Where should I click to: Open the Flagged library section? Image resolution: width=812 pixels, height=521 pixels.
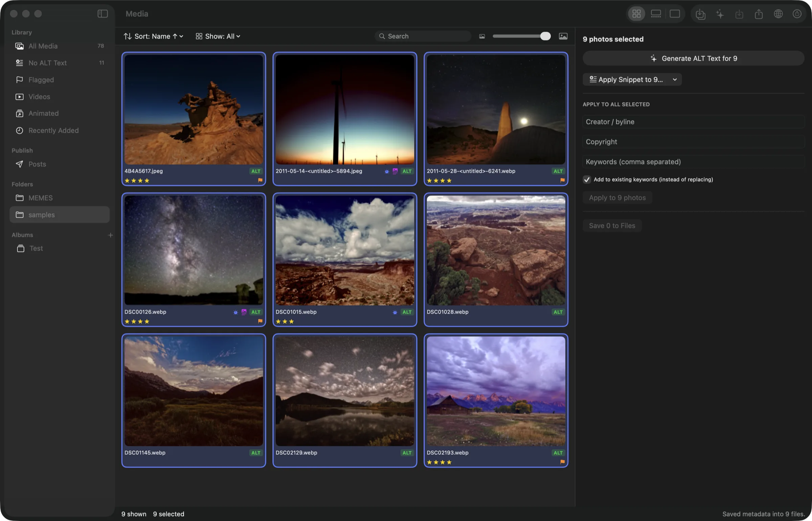coord(60,80)
